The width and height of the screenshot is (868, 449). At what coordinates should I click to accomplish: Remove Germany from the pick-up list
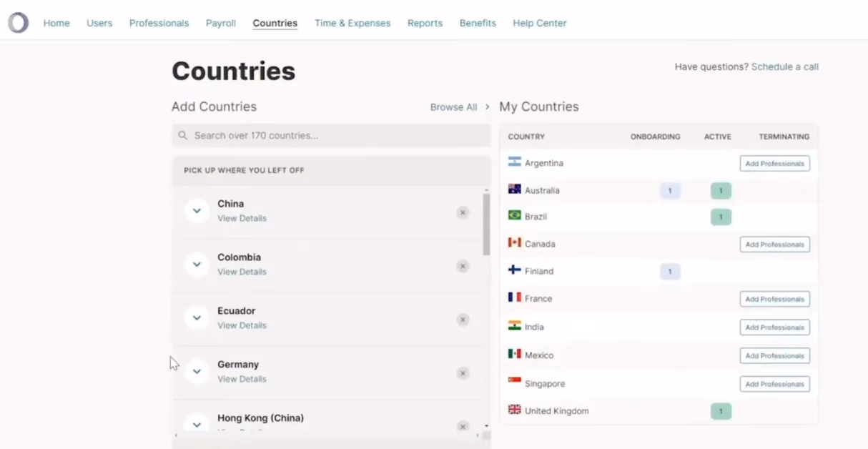pyautogui.click(x=463, y=373)
